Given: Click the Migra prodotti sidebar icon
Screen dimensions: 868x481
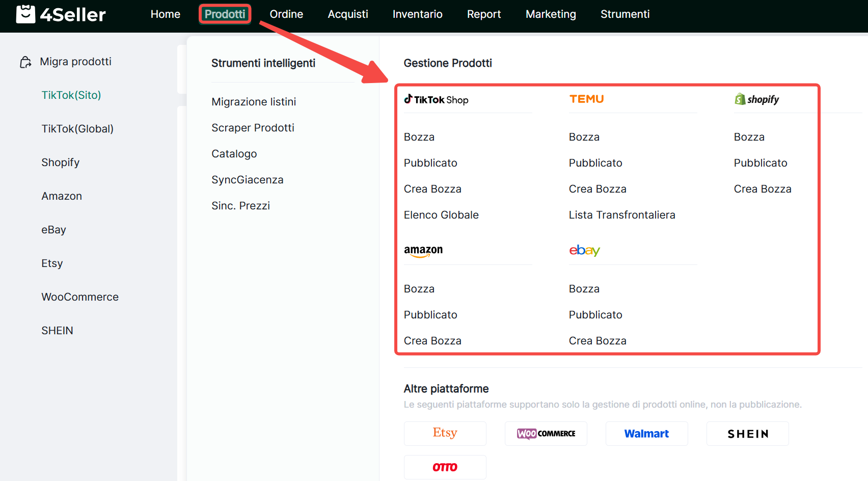Looking at the screenshot, I should pyautogui.click(x=25, y=62).
